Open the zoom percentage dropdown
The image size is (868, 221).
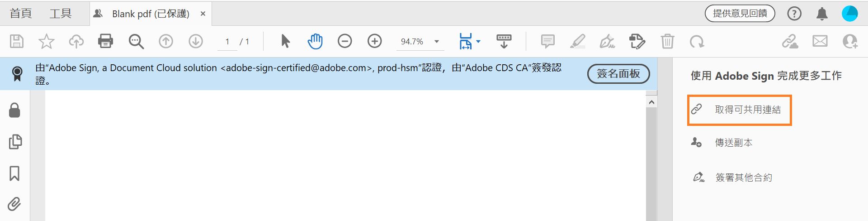click(x=437, y=41)
